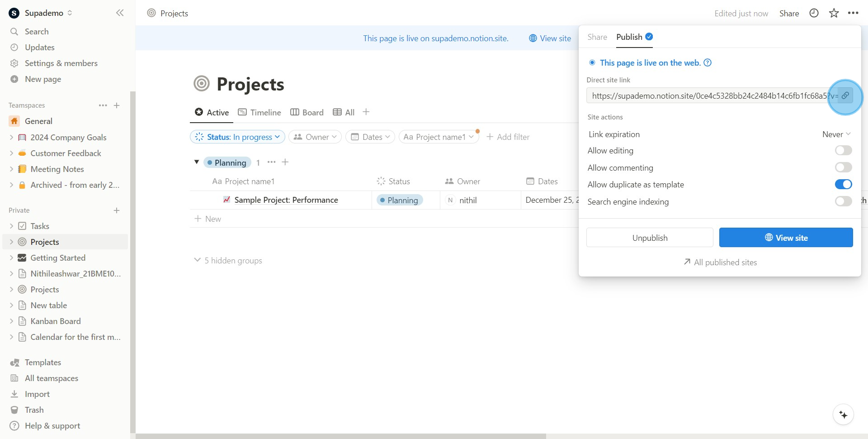This screenshot has width=868, height=439.
Task: Open the Project name1 filter dropdown
Action: tap(439, 137)
